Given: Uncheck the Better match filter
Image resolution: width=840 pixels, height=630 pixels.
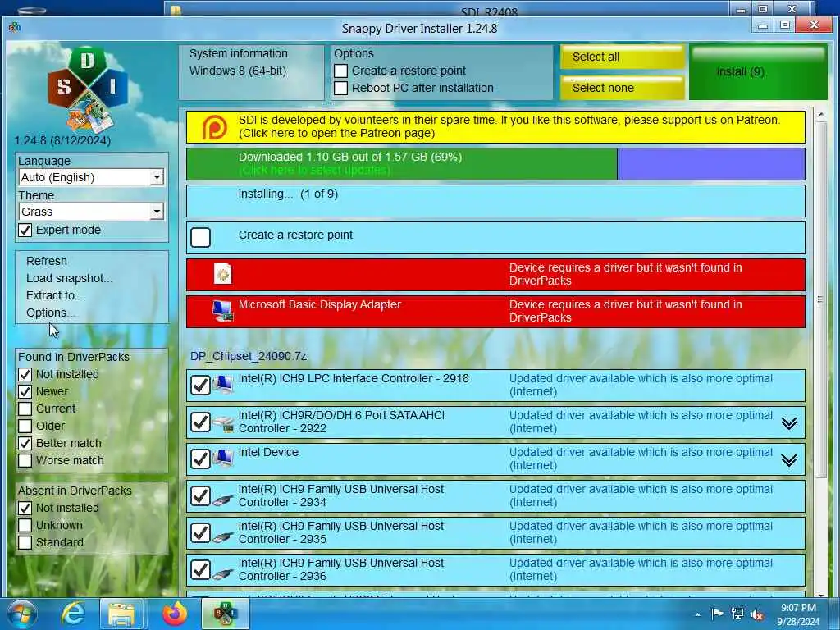Looking at the screenshot, I should coord(25,443).
